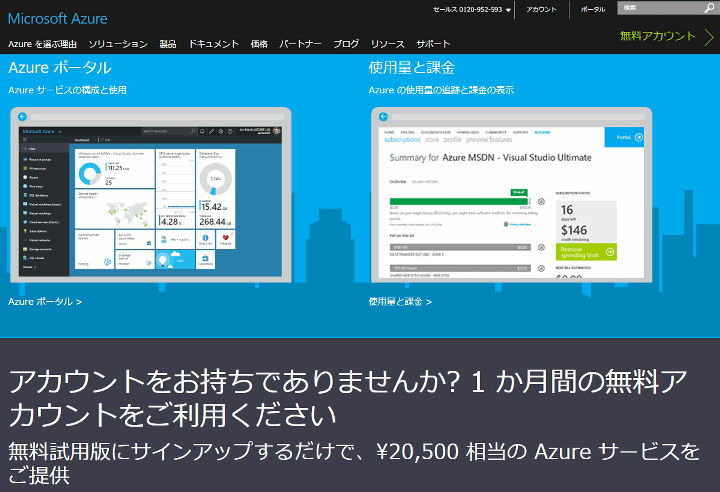Click the green chevron beside 無料アカウント
The height and width of the screenshot is (492, 720).
coord(709,37)
